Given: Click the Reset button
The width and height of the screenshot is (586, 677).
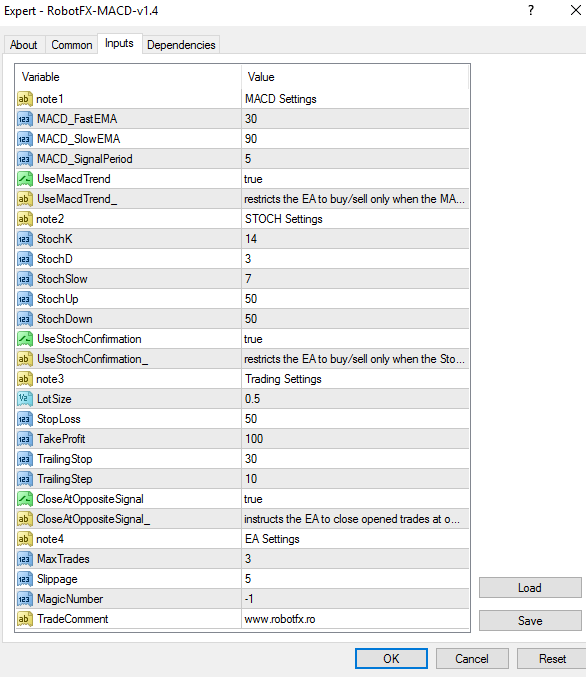Looking at the screenshot, I should [552, 658].
